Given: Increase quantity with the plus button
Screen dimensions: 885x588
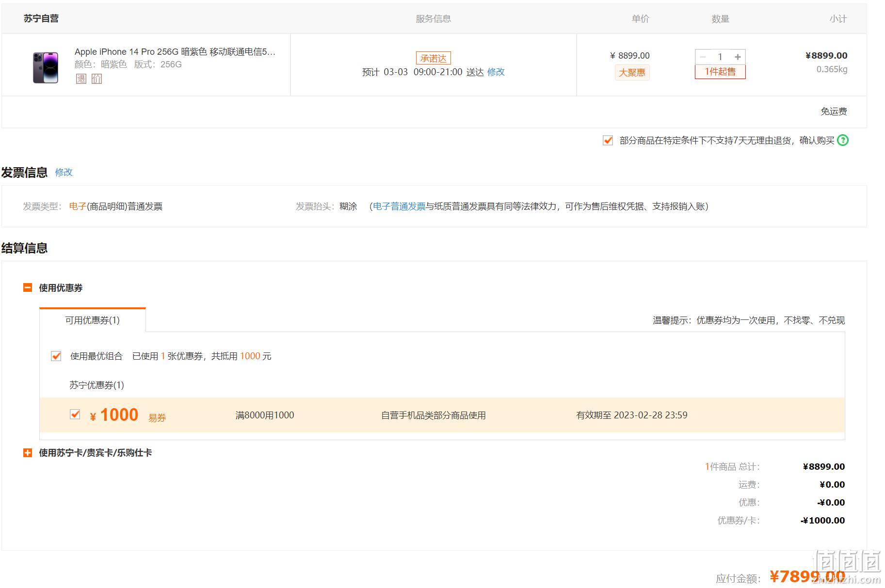Looking at the screenshot, I should click(738, 57).
